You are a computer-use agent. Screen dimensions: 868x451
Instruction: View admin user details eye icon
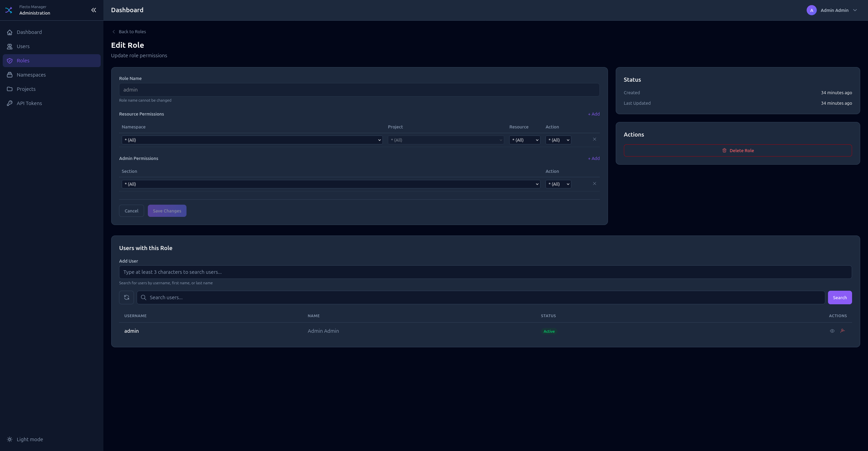click(x=832, y=331)
